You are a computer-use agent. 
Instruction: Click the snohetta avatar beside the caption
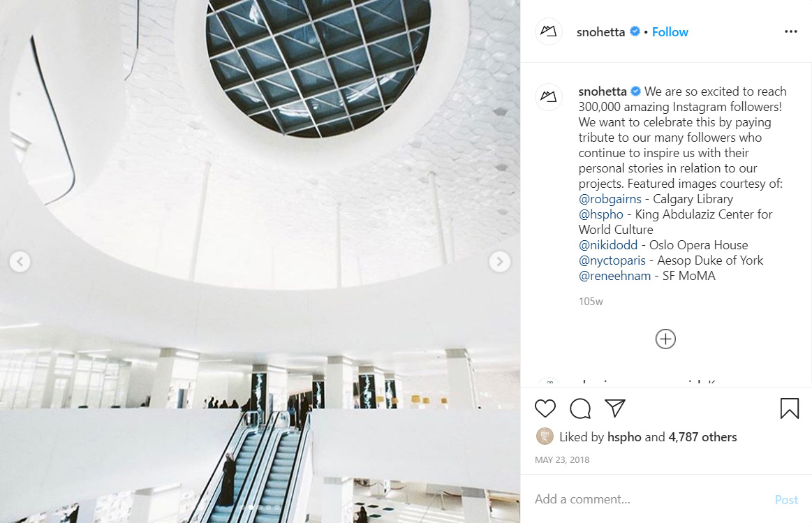pyautogui.click(x=548, y=97)
